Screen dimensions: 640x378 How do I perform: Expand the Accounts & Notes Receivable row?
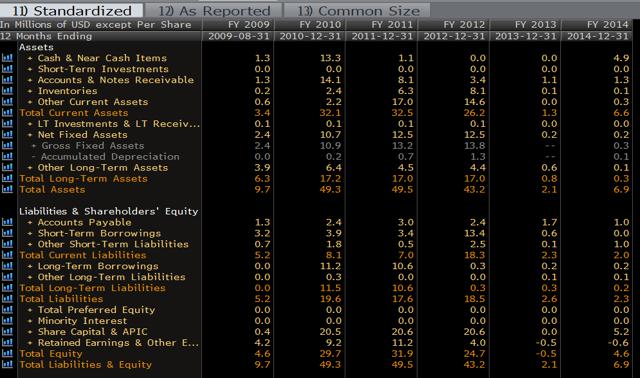pos(30,80)
